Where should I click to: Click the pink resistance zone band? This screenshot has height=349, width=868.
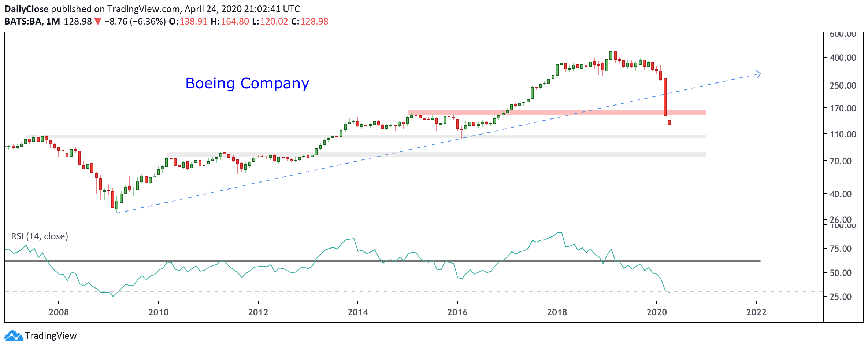(x=557, y=113)
